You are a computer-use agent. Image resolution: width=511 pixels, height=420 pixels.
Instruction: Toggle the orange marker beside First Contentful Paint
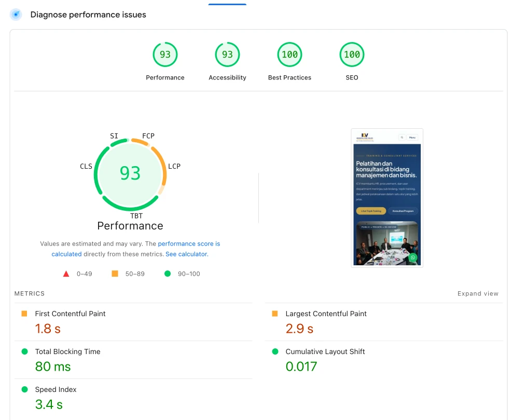point(23,314)
